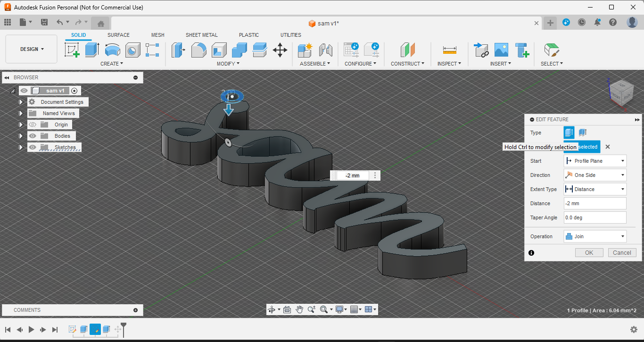644x342 pixels.
Task: Open a new design tab with plus
Action: (x=550, y=23)
